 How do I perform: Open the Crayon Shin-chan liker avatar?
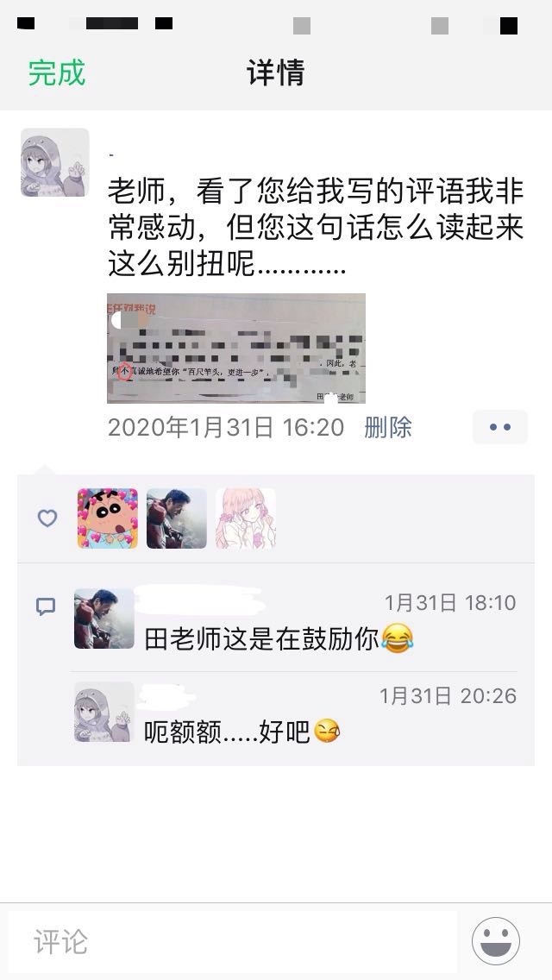pos(108,518)
